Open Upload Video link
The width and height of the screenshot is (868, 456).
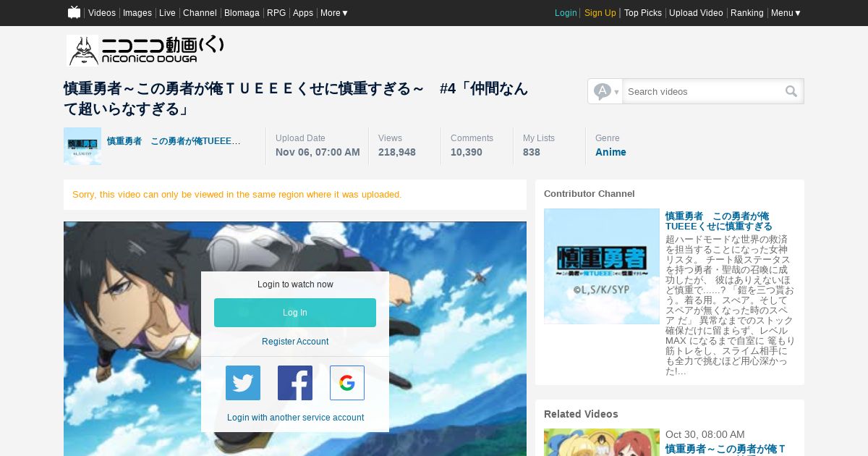point(696,13)
